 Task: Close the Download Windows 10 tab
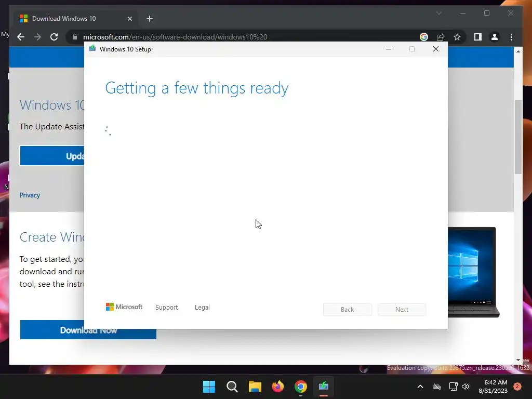point(129,19)
